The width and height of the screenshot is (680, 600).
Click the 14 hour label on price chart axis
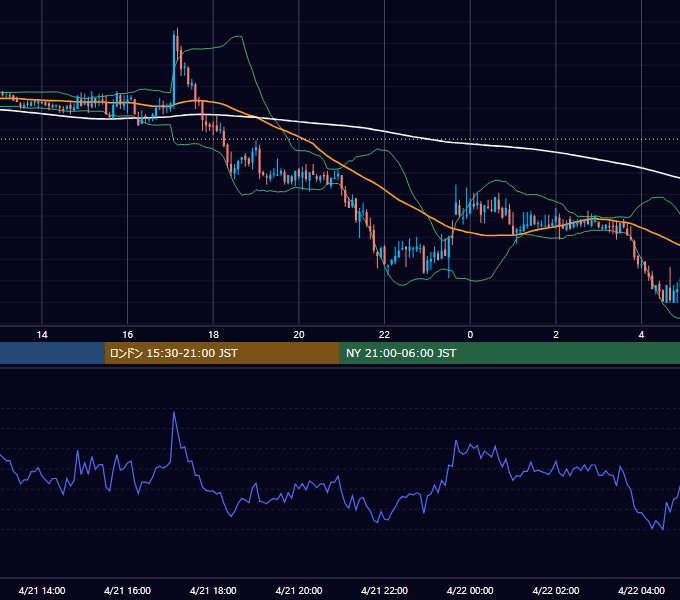click(x=42, y=335)
